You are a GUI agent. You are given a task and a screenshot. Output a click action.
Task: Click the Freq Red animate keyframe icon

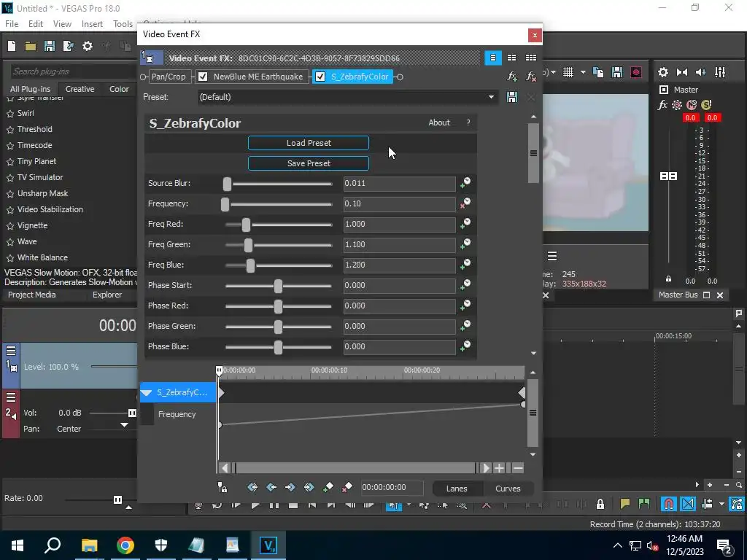(465, 224)
